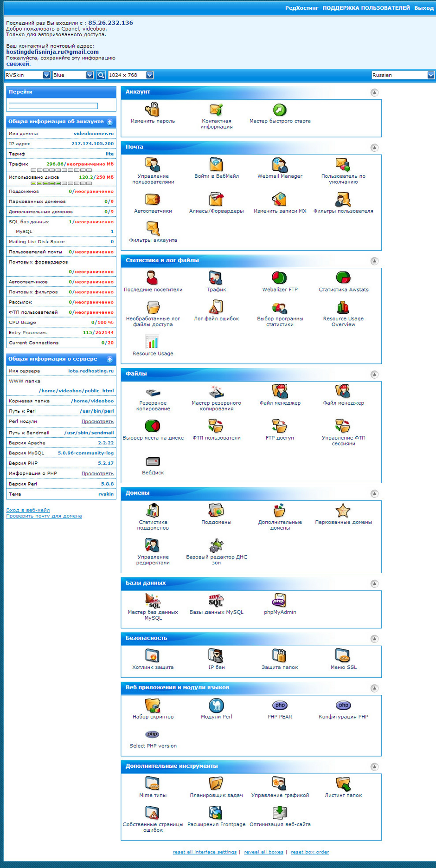Click the Перейти search input field

tap(53, 106)
